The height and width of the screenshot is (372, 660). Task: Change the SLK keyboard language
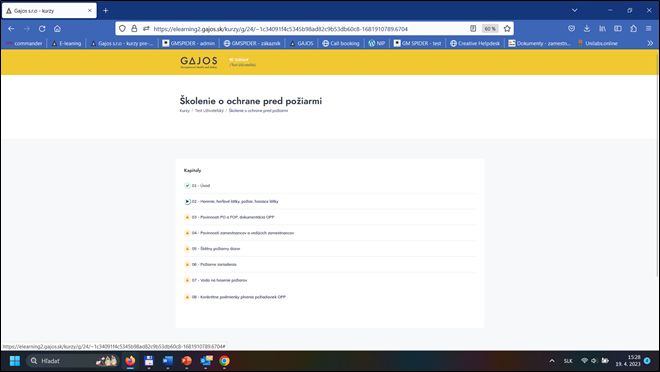click(568, 361)
